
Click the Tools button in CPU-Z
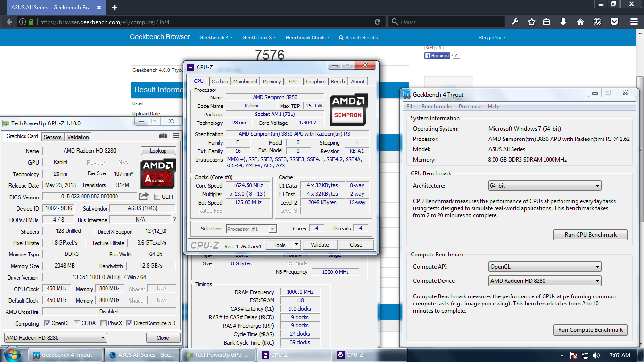pyautogui.click(x=280, y=245)
